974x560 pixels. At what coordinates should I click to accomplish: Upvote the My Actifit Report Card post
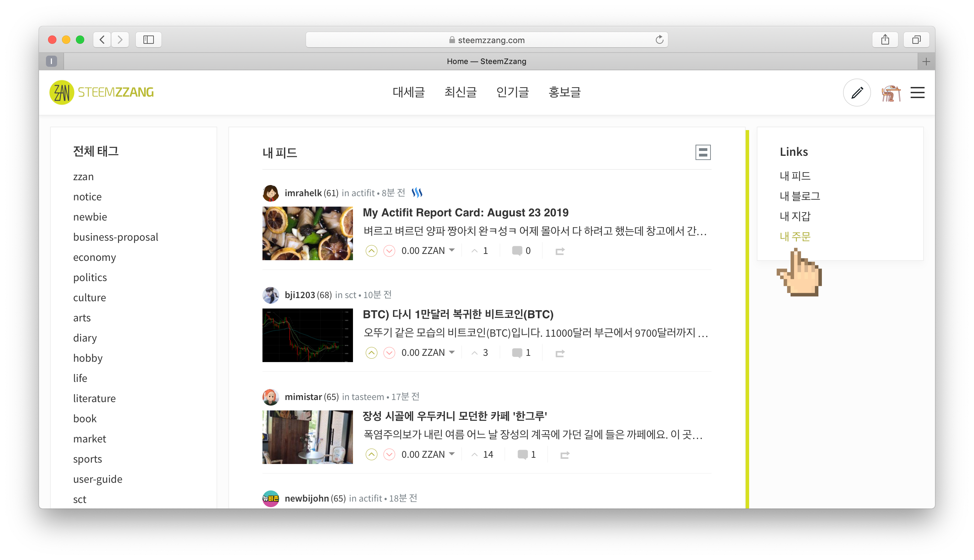click(371, 251)
